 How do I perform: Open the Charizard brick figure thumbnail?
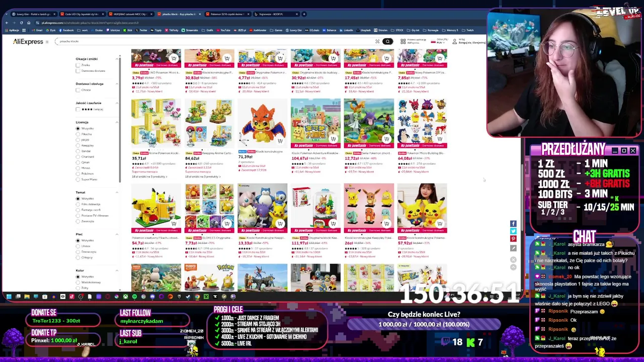263,124
